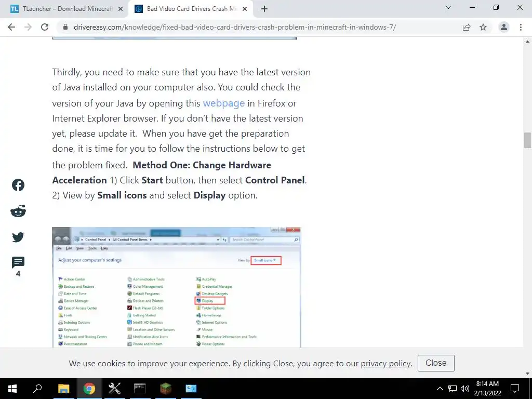
Task: Share this page from address bar
Action: tap(467, 27)
